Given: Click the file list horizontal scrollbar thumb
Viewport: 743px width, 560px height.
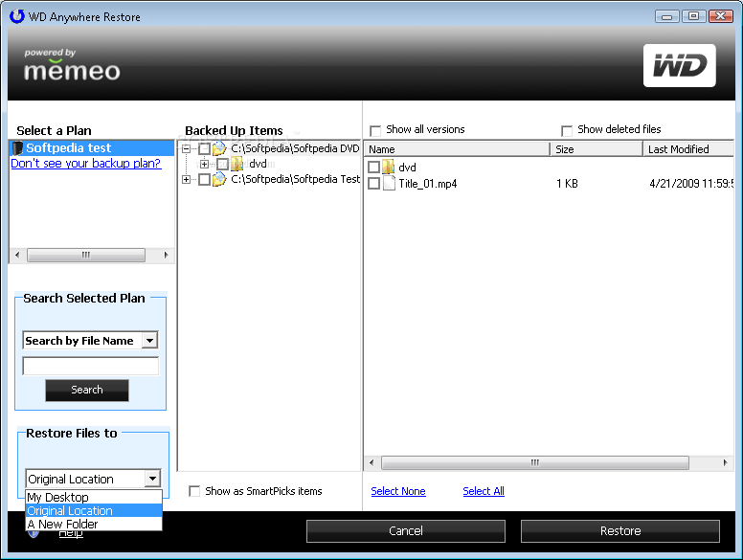Looking at the screenshot, I should coord(535,462).
